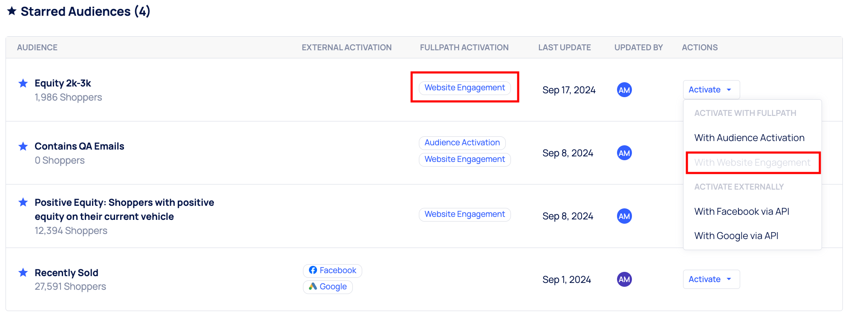Select With Facebook via API
The width and height of the screenshot is (868, 320).
click(x=741, y=212)
